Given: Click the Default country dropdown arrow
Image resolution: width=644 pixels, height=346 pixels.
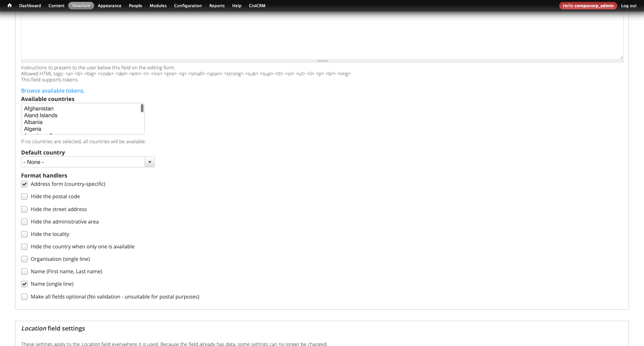Looking at the screenshot, I should click(150, 162).
